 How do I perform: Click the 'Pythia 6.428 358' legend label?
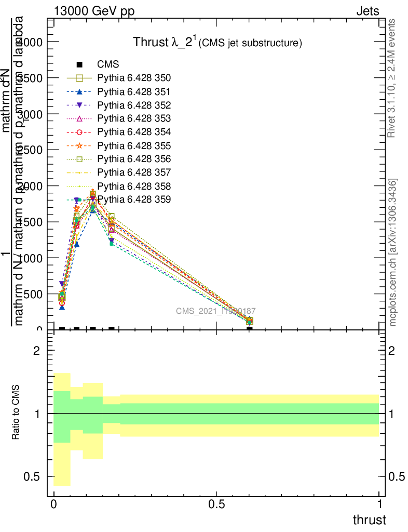(134, 187)
